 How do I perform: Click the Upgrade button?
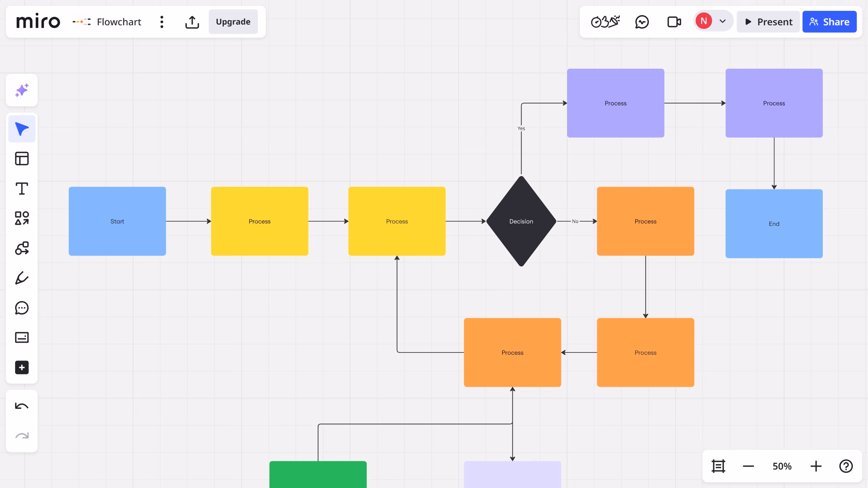[233, 22]
